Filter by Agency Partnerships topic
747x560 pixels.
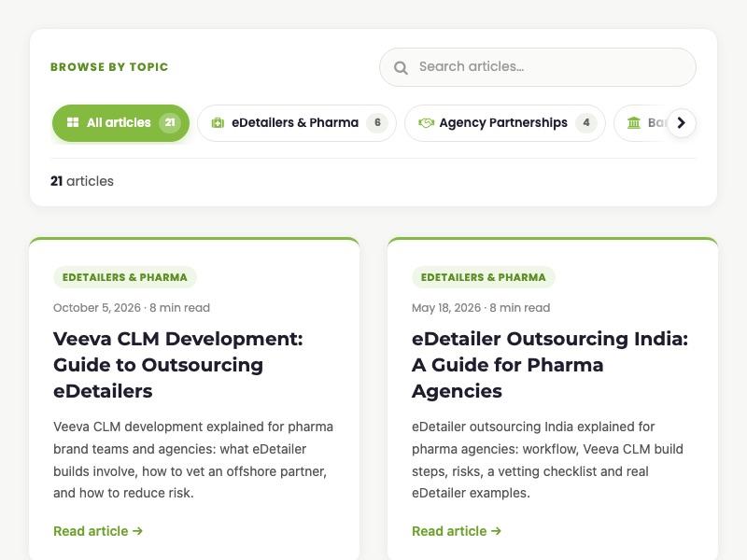point(505,123)
